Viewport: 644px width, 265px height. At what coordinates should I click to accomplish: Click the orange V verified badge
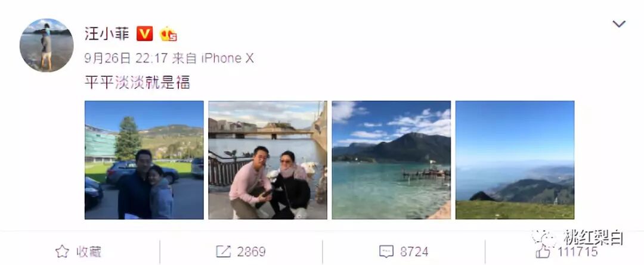[144, 33]
